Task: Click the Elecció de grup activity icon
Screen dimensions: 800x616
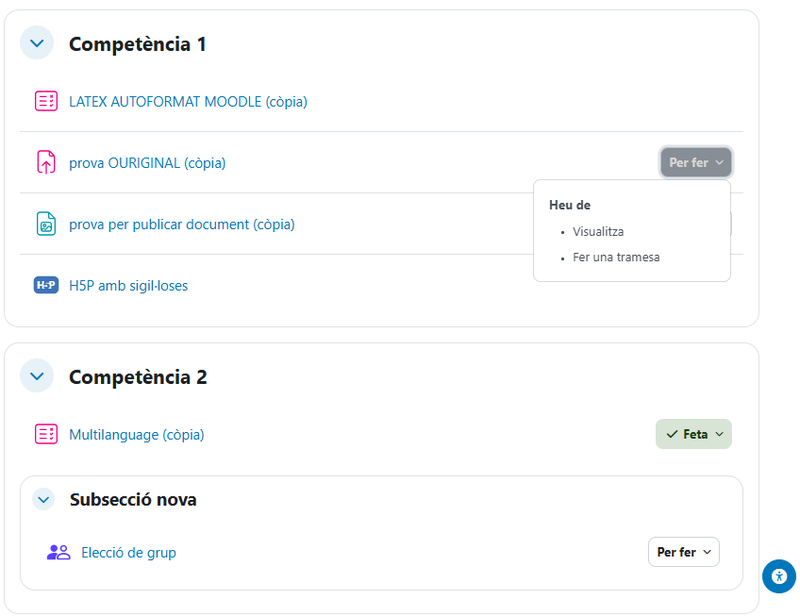Action: 58,552
